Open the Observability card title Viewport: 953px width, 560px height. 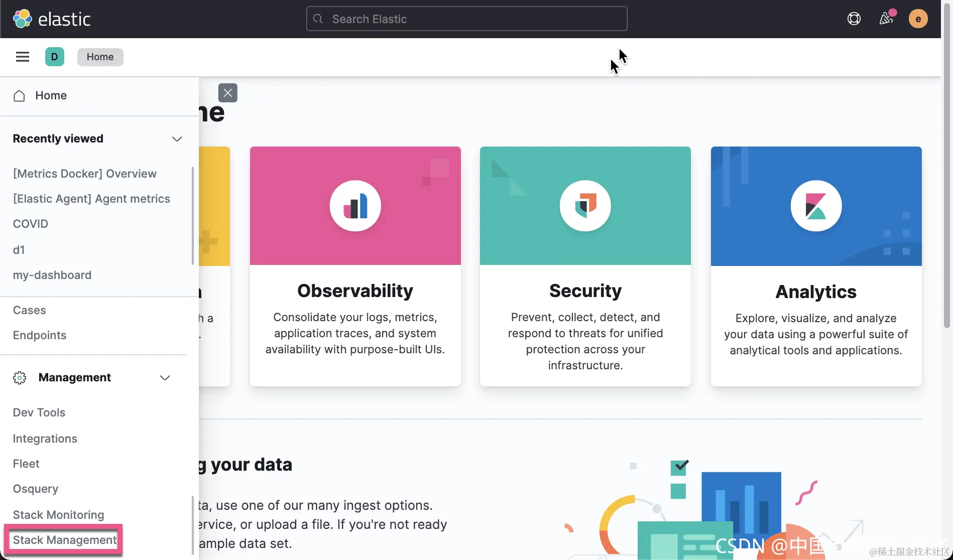click(x=355, y=291)
